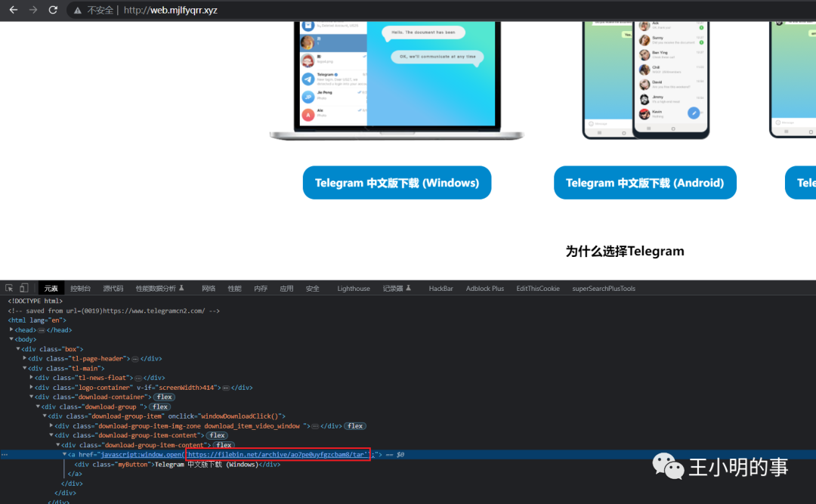Collapse the div class box node
The image size is (816, 504).
17,349
